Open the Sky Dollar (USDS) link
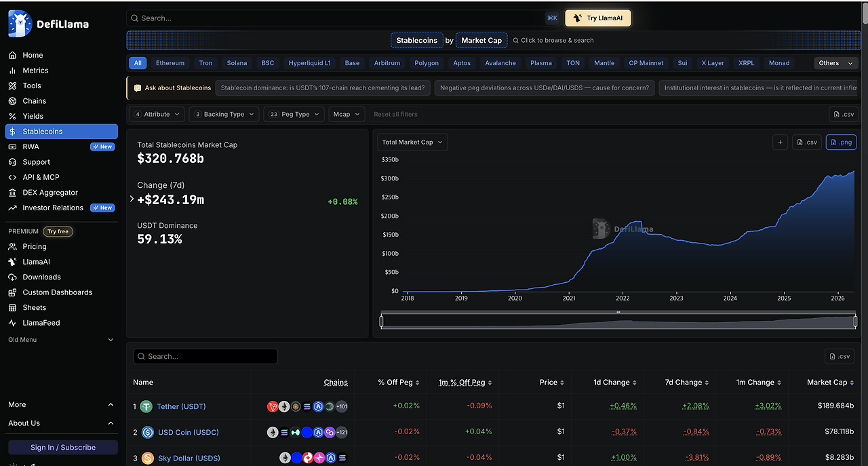 (x=189, y=458)
